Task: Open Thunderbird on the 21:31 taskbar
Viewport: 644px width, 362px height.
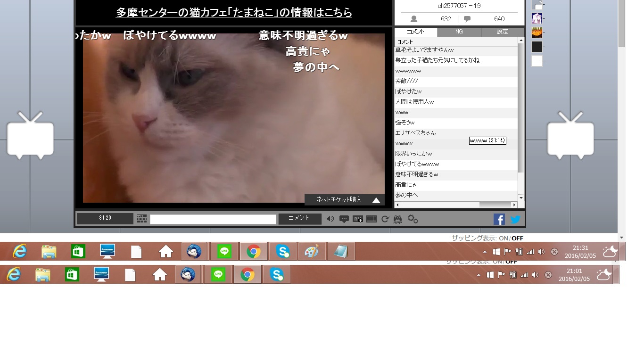Action: pyautogui.click(x=194, y=251)
